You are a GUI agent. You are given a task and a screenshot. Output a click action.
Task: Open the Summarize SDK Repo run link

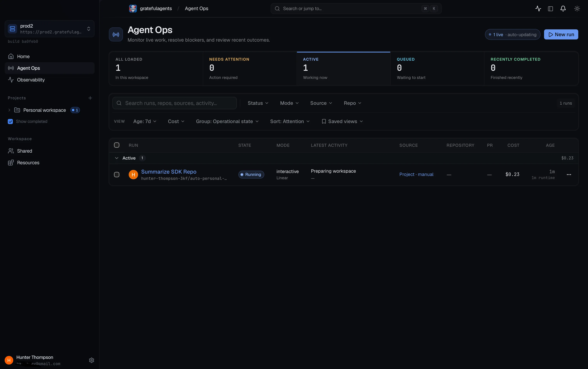(x=169, y=171)
